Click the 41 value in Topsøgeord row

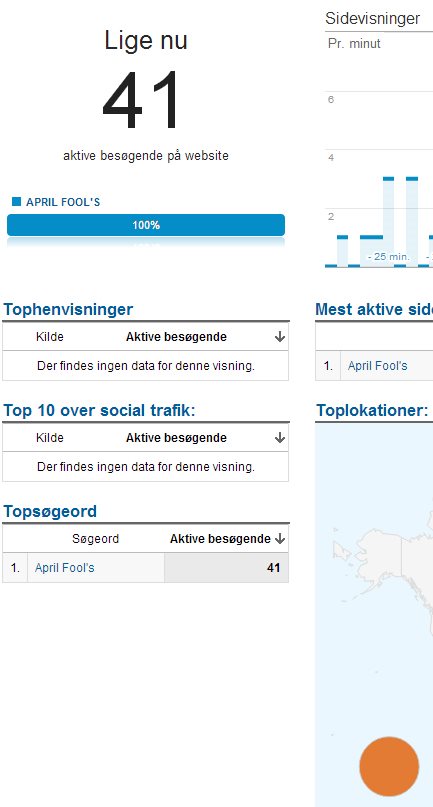tap(273, 568)
